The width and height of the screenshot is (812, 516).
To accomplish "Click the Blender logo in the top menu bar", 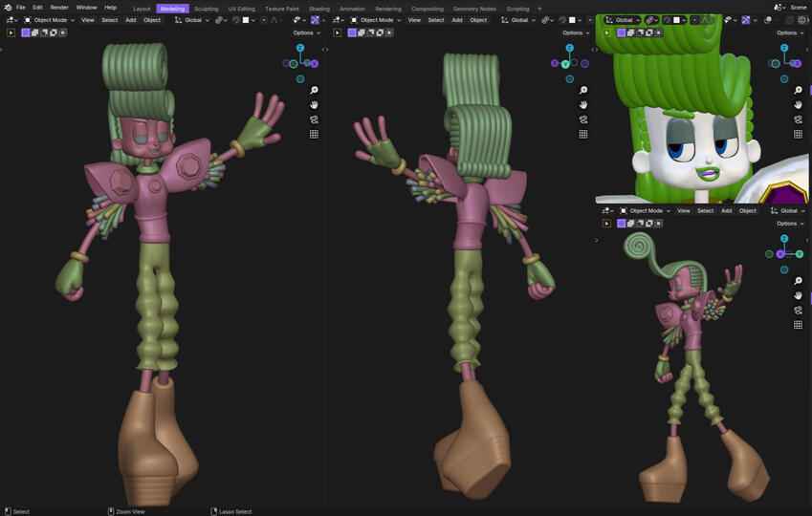I will pyautogui.click(x=7, y=8).
